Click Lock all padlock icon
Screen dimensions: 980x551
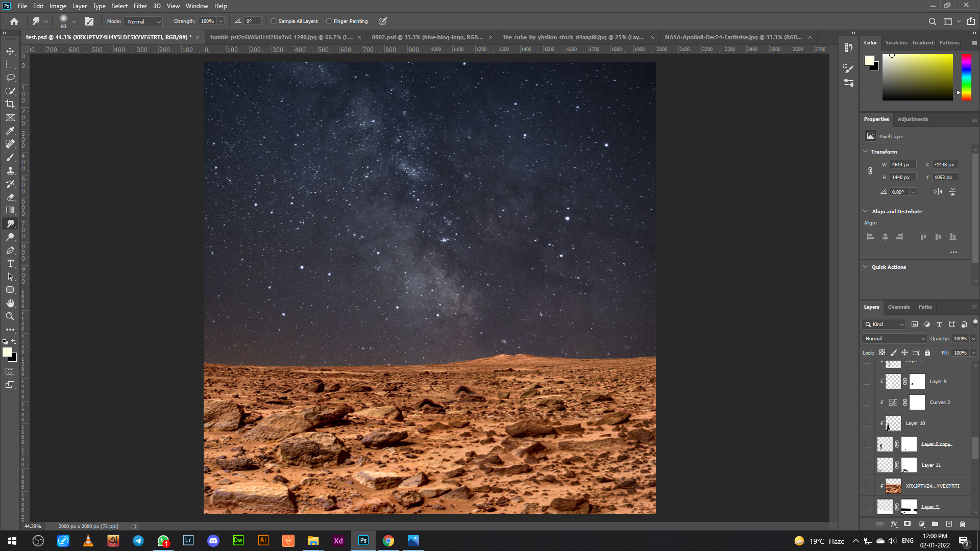tap(927, 353)
